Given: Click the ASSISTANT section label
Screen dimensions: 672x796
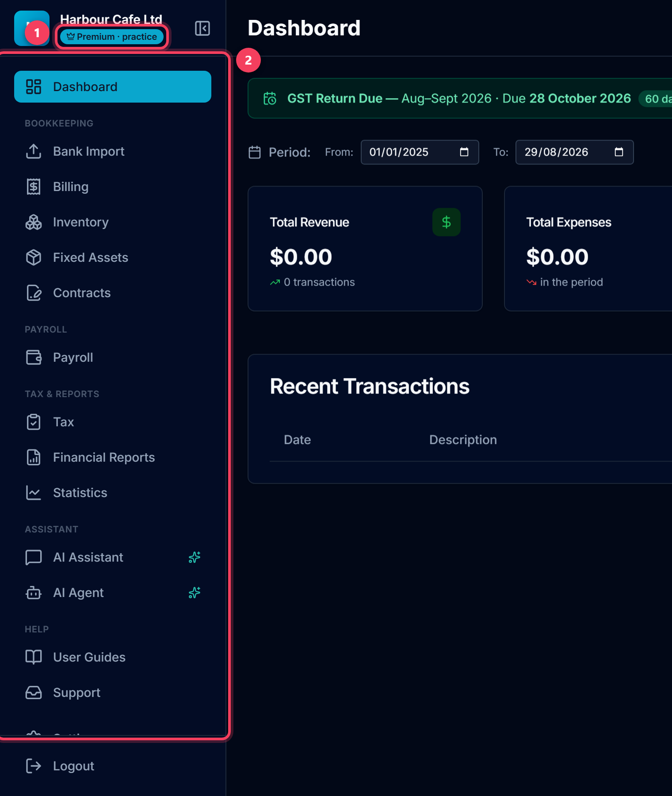Looking at the screenshot, I should (x=52, y=529).
